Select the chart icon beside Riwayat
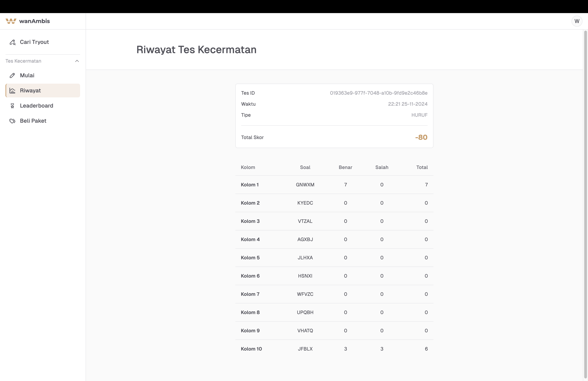588x381 pixels. (x=12, y=91)
